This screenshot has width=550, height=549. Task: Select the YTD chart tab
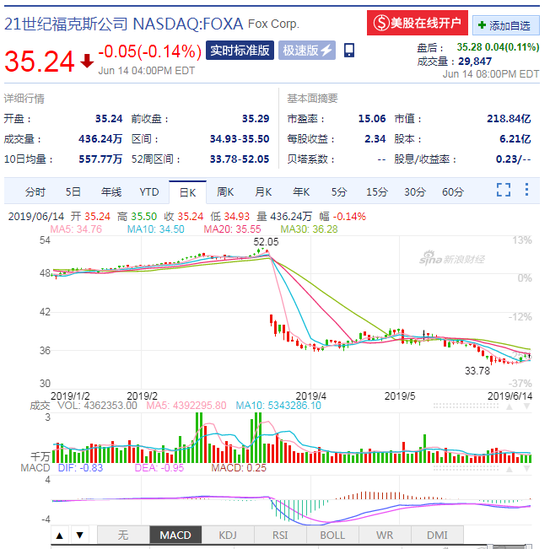tap(149, 192)
